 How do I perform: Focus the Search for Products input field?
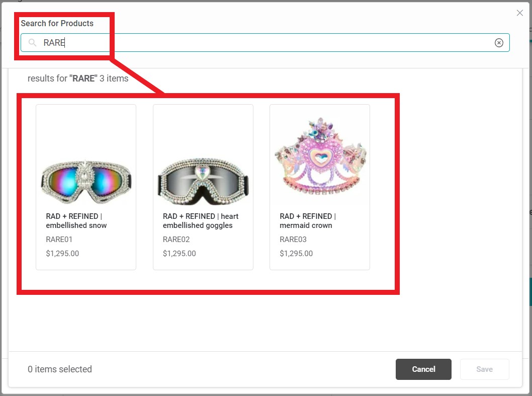265,42
